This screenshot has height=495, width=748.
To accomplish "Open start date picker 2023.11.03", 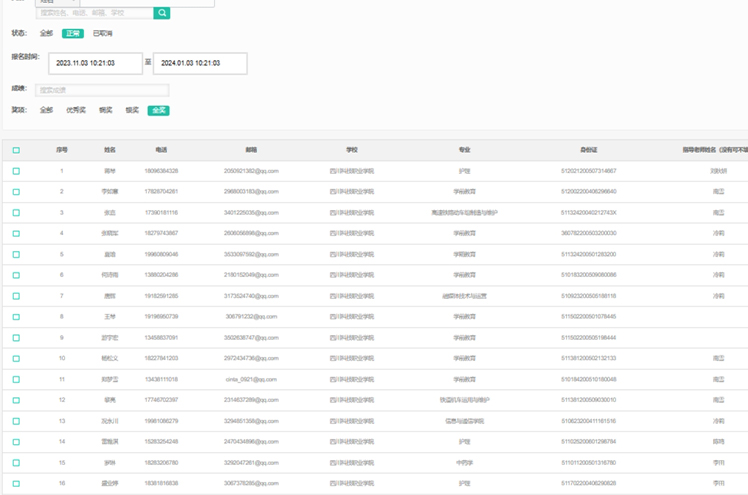I will (x=95, y=63).
